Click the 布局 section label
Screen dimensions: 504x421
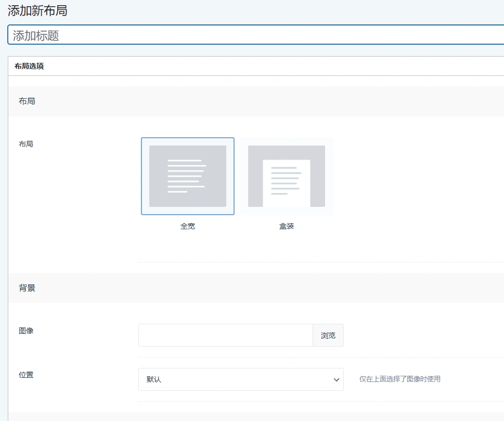point(27,101)
